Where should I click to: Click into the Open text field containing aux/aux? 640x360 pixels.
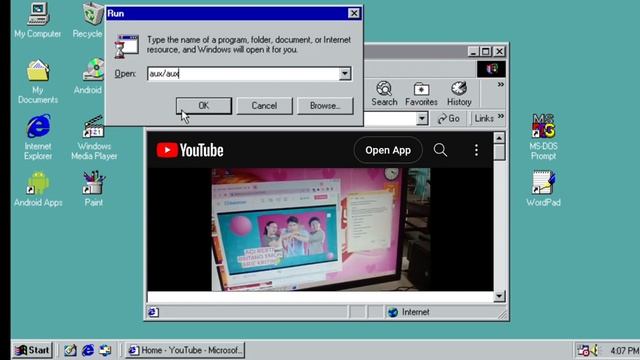243,73
